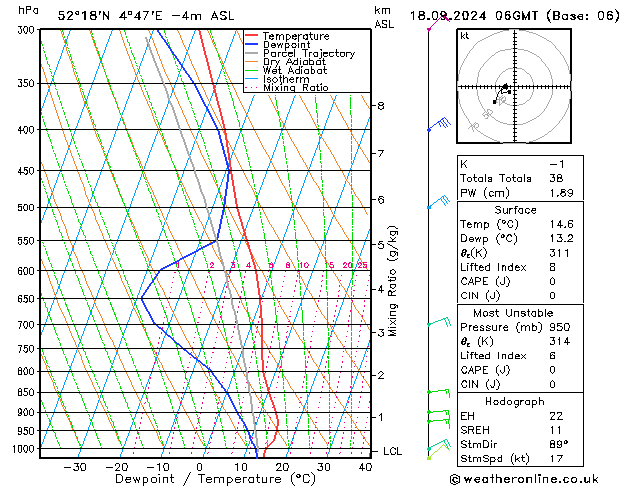Click the Pressure (mb) value 950
Viewport: 629px width, 486px height.
click(x=560, y=327)
